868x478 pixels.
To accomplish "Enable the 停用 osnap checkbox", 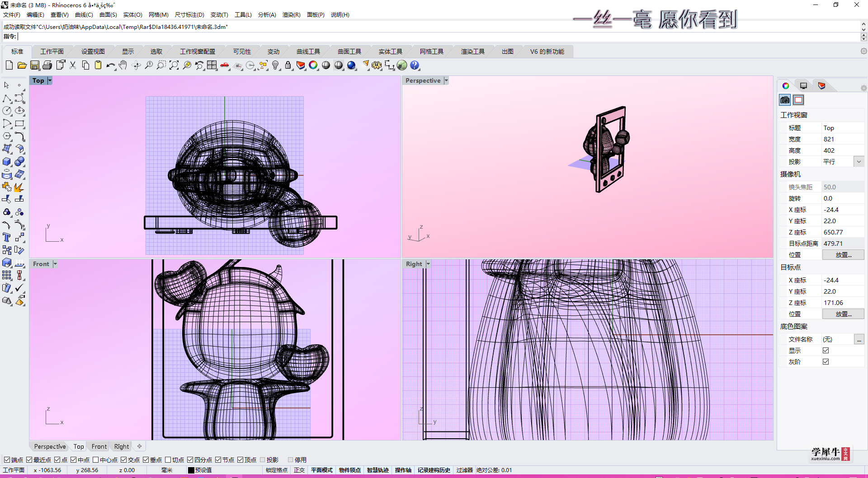I will (x=290, y=460).
